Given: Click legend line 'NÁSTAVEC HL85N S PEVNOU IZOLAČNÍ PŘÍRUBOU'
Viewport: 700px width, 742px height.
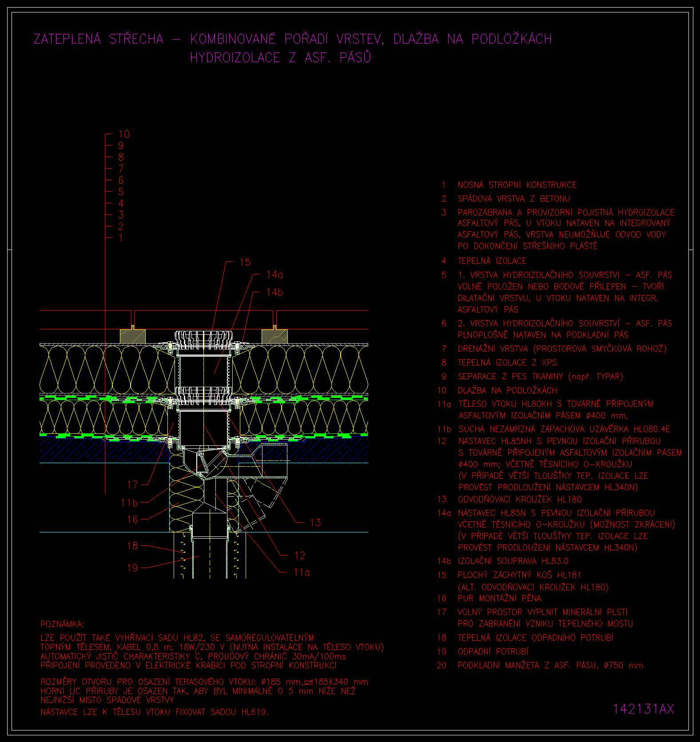Looking at the screenshot, I should click(556, 513).
